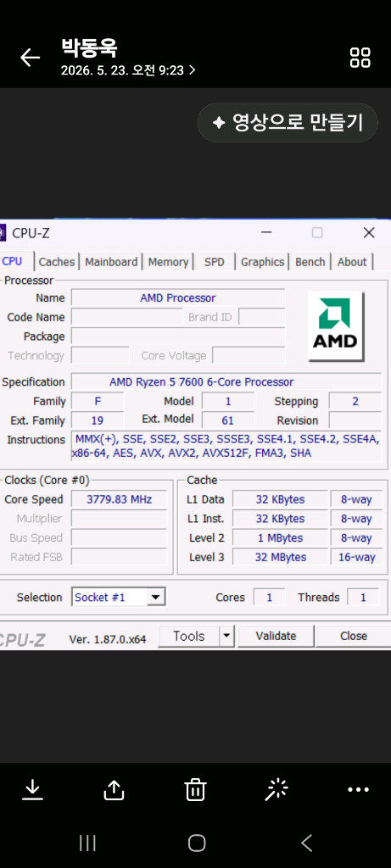Click the Tools button
The height and width of the screenshot is (868, 391).
point(189,637)
